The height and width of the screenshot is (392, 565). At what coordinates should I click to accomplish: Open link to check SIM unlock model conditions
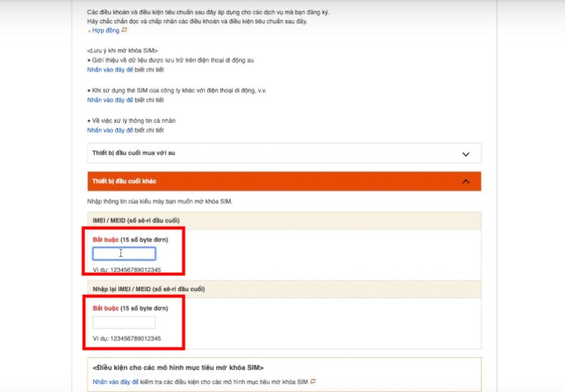coord(115,382)
